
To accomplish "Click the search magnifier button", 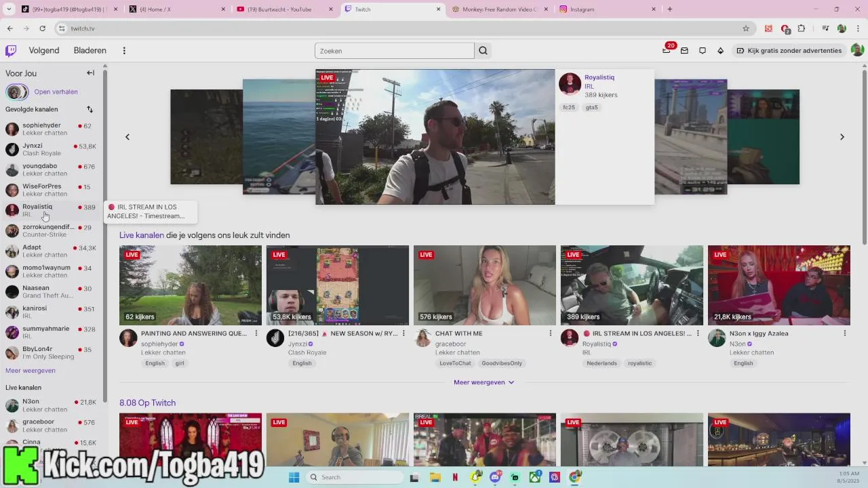I will (483, 51).
